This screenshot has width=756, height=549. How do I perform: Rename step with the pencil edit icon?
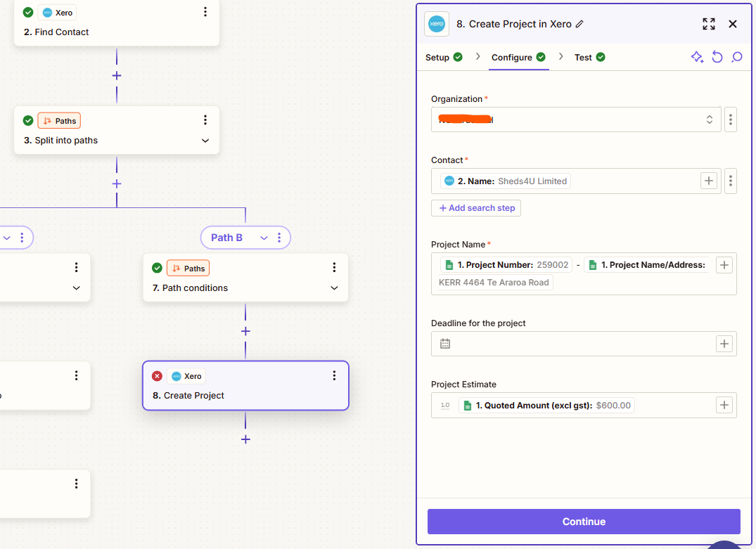(x=579, y=24)
